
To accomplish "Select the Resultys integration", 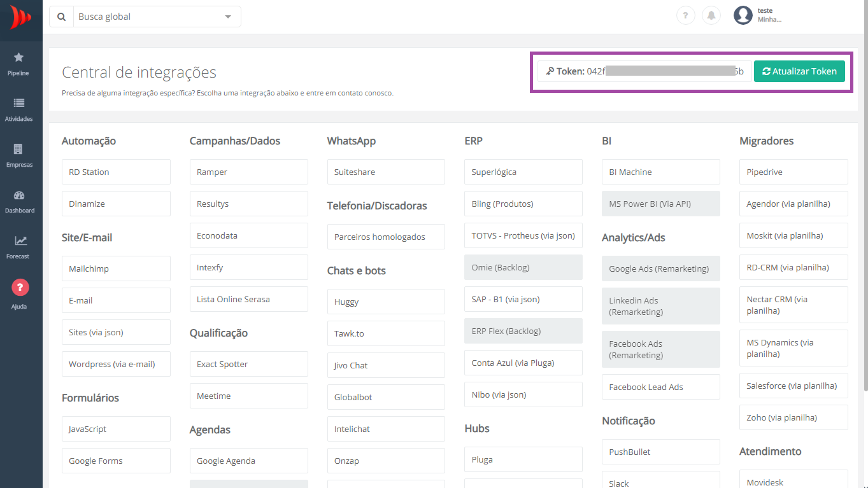I will [249, 204].
